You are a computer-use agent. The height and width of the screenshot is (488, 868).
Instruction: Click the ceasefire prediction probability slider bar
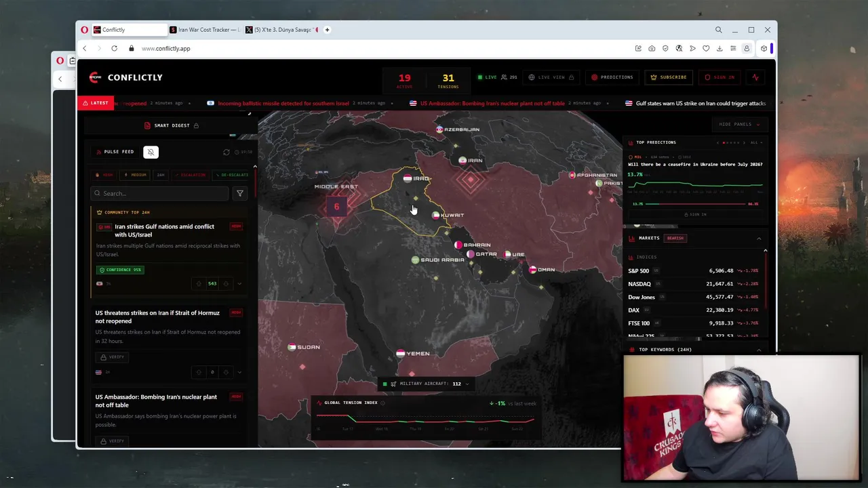694,203
